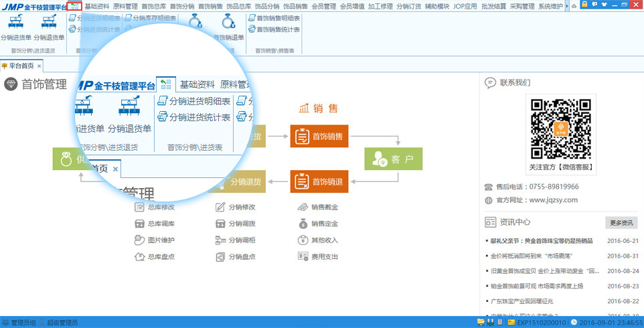Click the skin (shirt) icon in title bar
The image size is (644, 328).
pyautogui.click(x=604, y=5)
